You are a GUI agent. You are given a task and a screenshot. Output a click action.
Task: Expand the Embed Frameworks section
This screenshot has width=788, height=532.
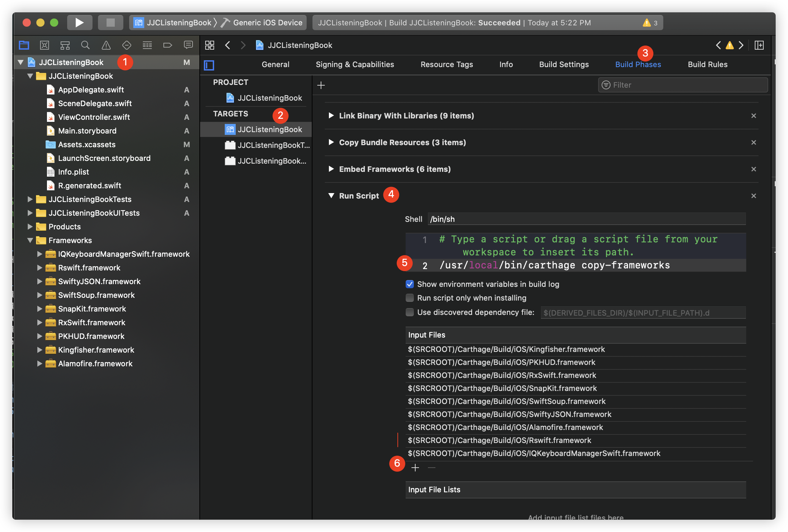330,169
